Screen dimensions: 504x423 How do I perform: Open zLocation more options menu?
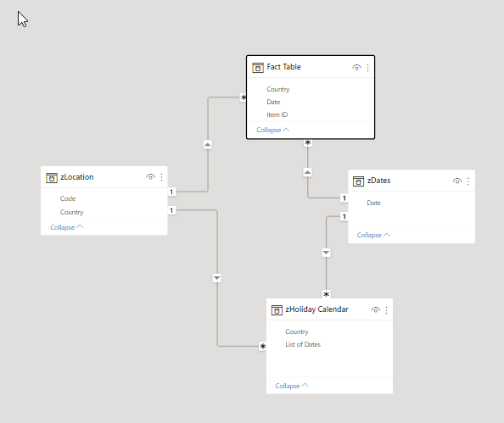click(x=161, y=177)
